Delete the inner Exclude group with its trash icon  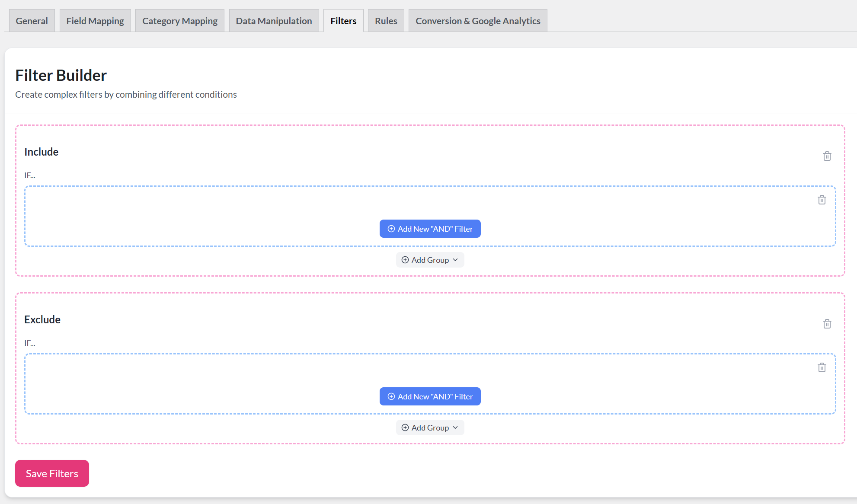click(822, 367)
